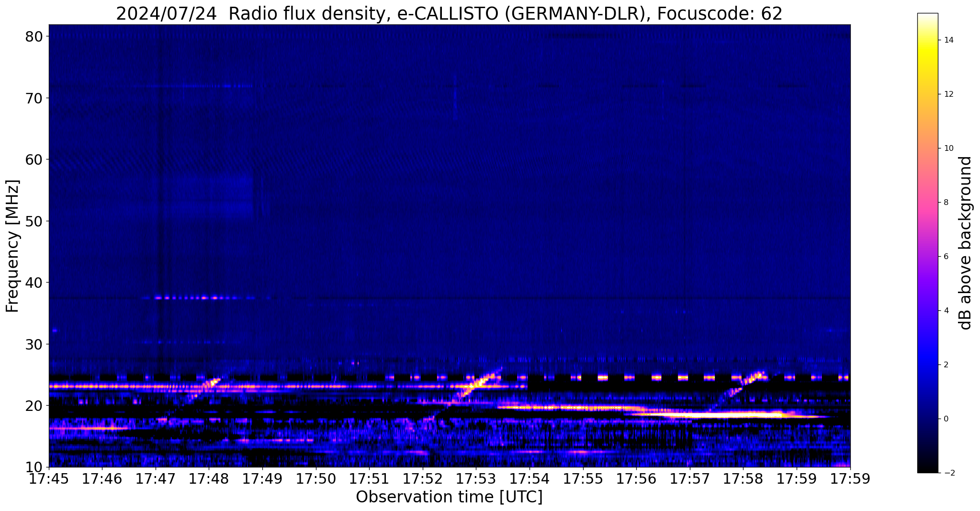Screen dimensions: 980x511
Task: Click the 70 tick on the frequency axis
Action: 35,98
